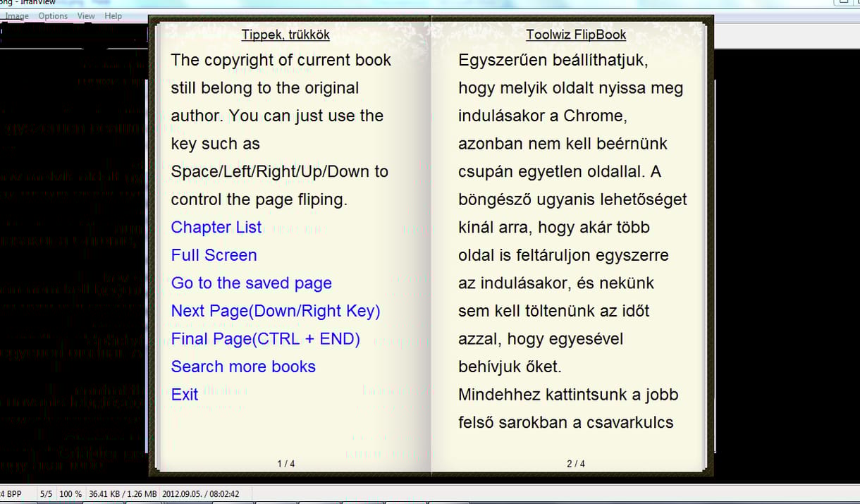Switch the book to Full Screen
Image resolution: width=860 pixels, height=504 pixels.
(214, 255)
